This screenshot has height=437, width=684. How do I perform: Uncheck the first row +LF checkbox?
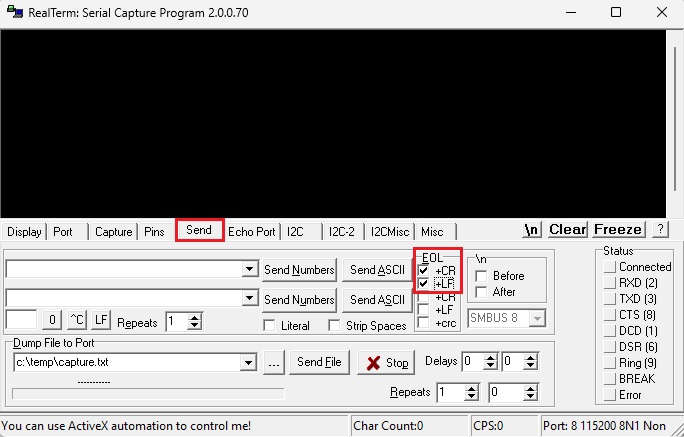coord(423,284)
